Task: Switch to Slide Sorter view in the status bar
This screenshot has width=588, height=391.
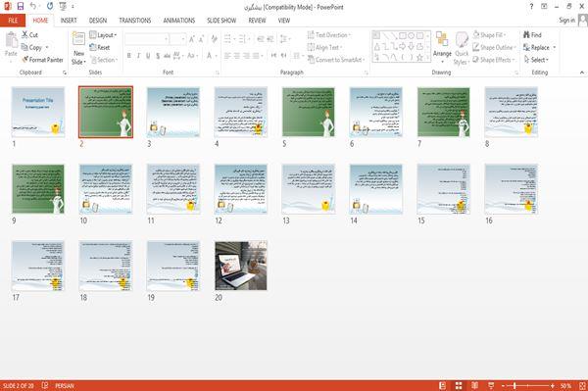Action: 459,385
